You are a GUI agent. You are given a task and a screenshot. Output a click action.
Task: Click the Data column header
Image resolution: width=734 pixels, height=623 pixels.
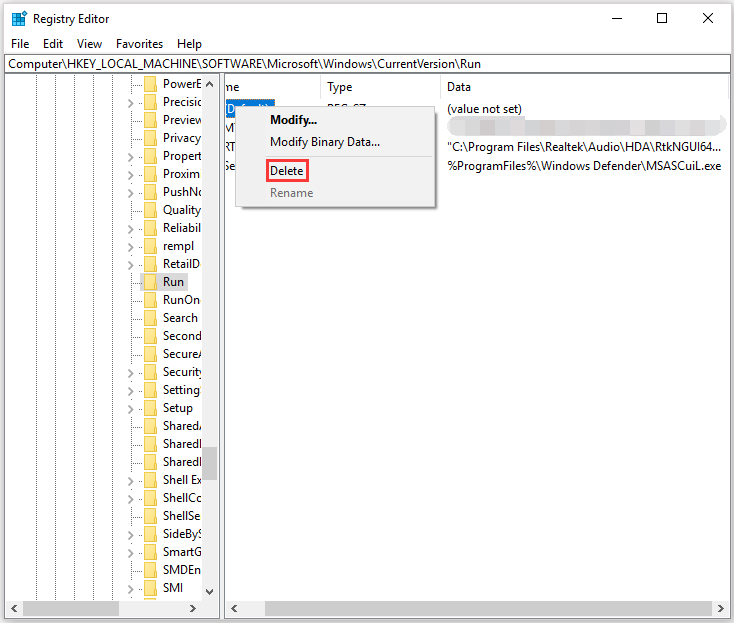coord(459,87)
